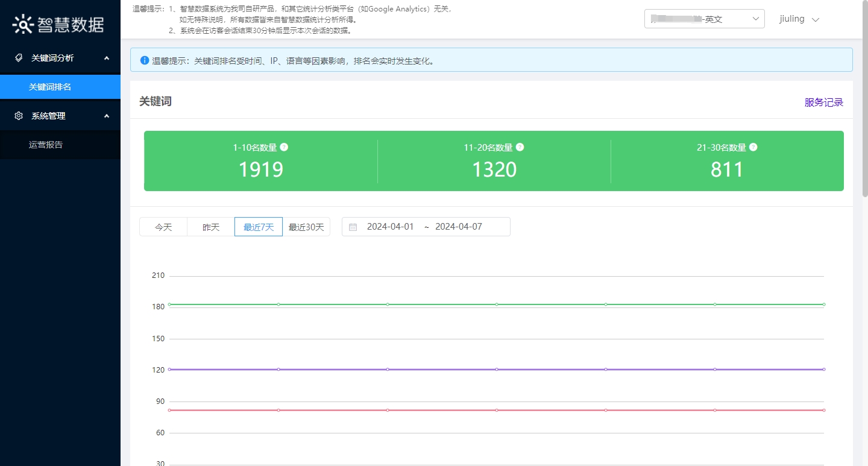The image size is (868, 466).
Task: Click the tag icon beside 关键词分析
Action: (18, 58)
